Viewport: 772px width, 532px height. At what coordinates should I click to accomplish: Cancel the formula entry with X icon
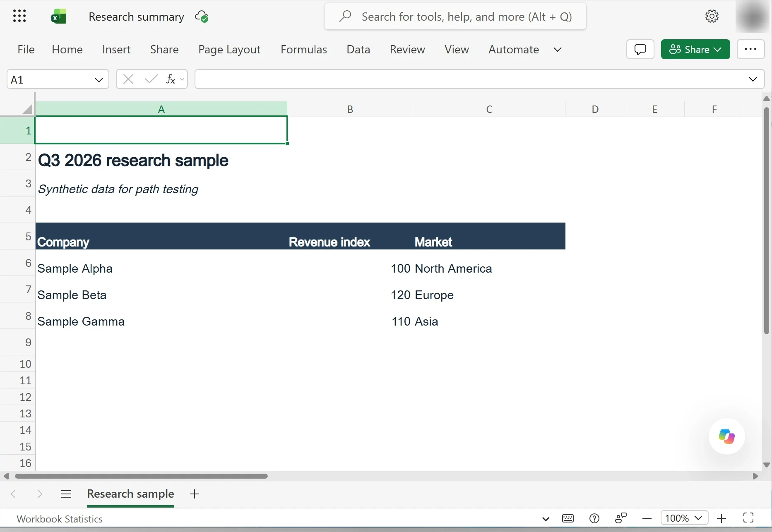tap(128, 79)
